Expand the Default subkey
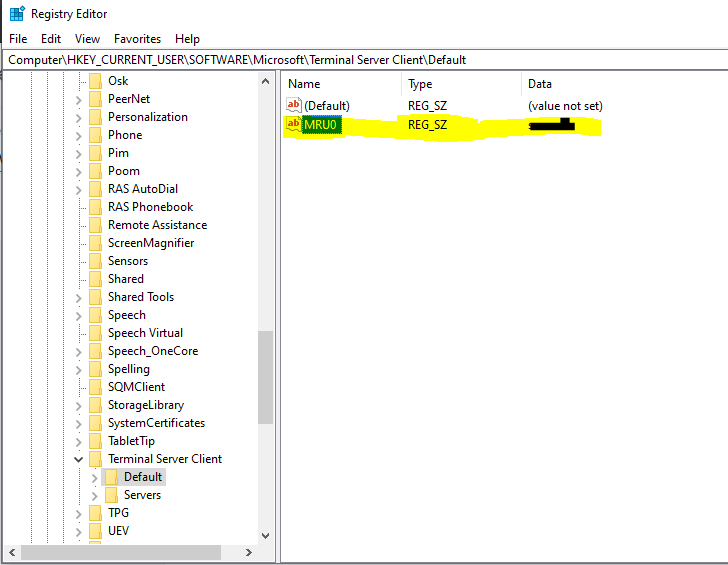The height and width of the screenshot is (565, 728). tap(94, 478)
